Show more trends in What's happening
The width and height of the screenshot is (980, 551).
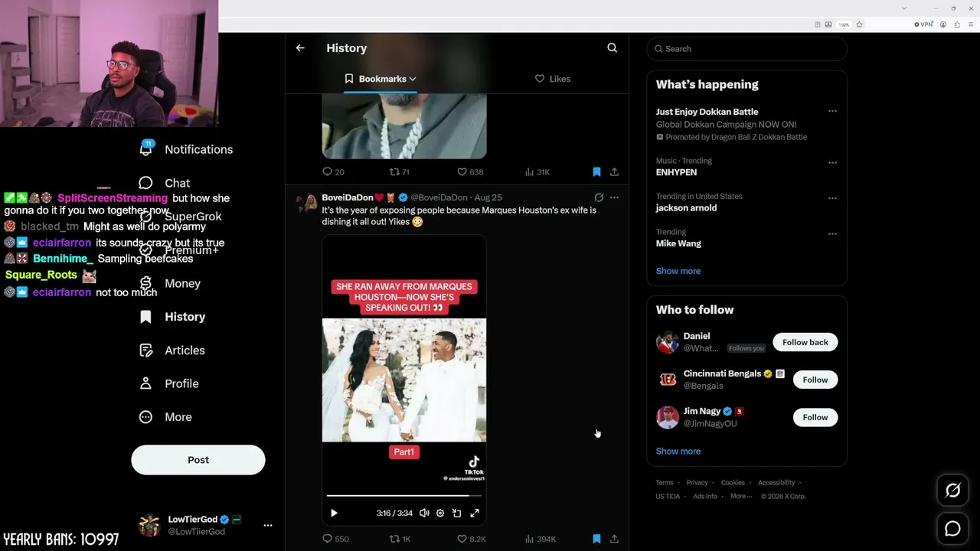click(x=678, y=271)
